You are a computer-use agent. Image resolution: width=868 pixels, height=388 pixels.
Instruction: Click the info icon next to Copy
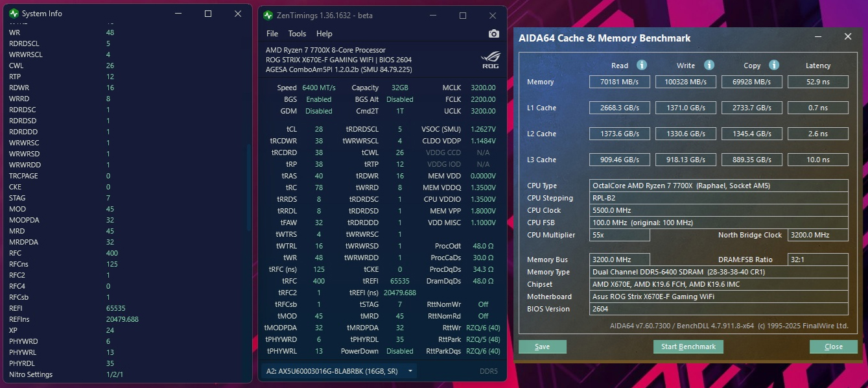[x=773, y=65]
